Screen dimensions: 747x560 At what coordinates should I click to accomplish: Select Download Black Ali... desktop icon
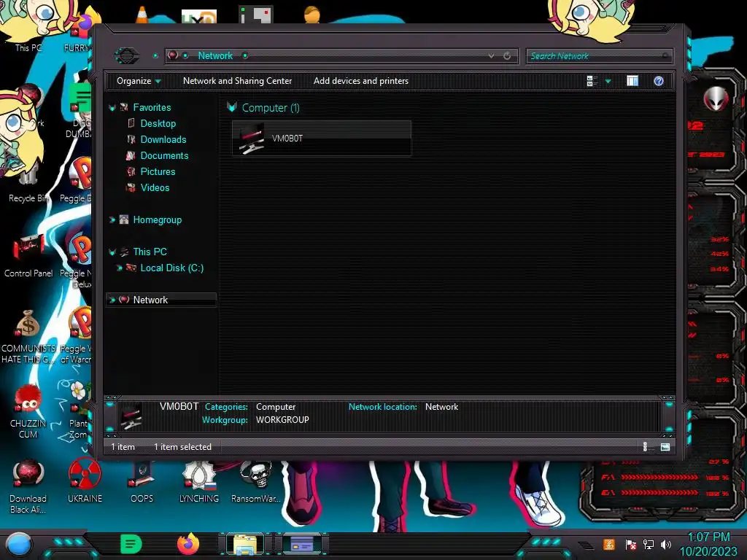(x=28, y=486)
